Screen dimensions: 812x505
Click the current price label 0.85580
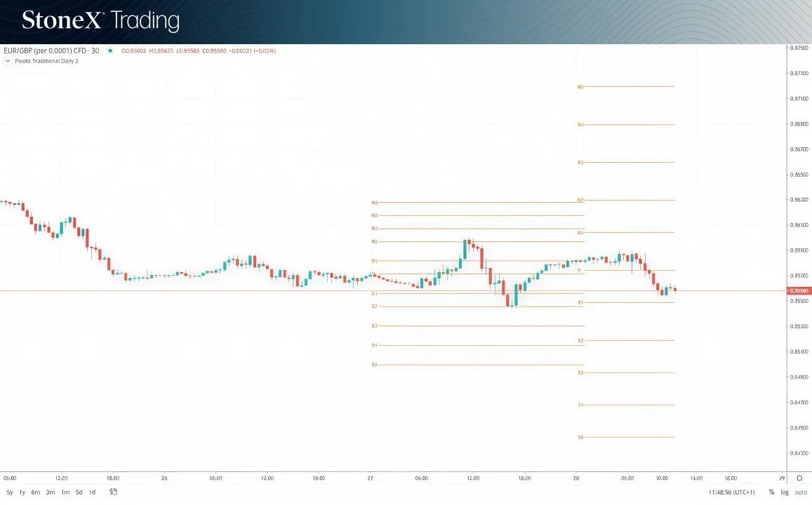(799, 291)
